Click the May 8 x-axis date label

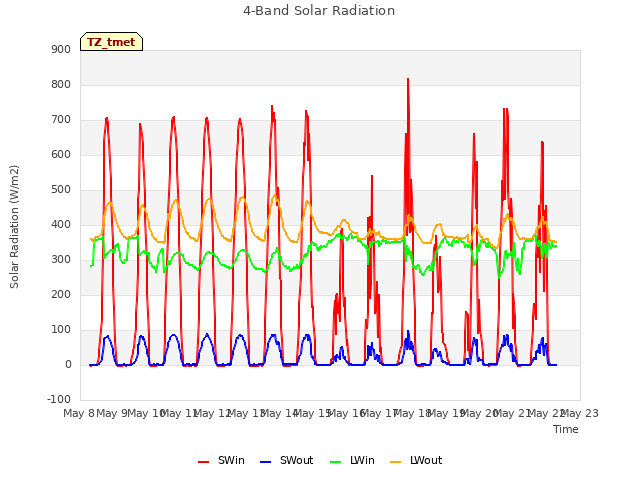78,413
